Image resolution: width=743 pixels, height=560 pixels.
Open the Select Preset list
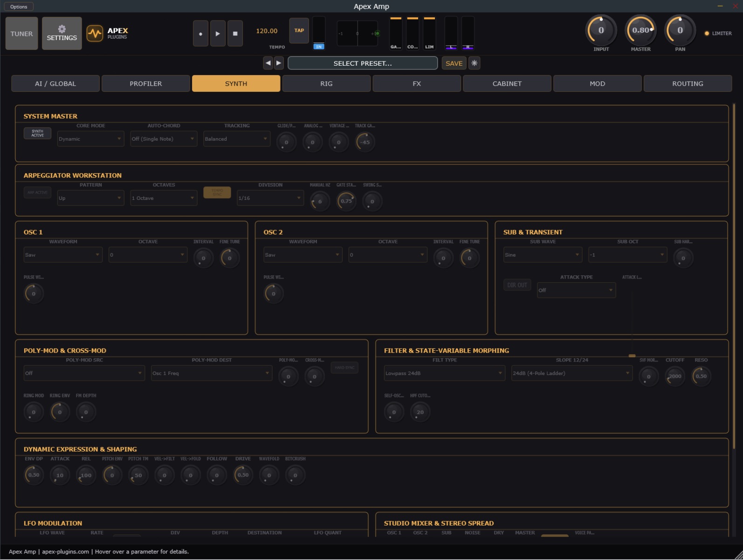(x=363, y=63)
